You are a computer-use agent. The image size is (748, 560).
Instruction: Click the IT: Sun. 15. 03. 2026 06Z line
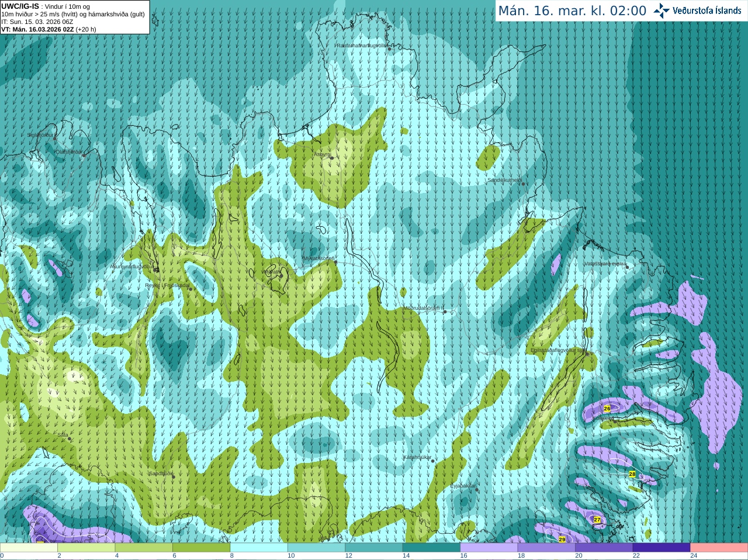click(37, 22)
